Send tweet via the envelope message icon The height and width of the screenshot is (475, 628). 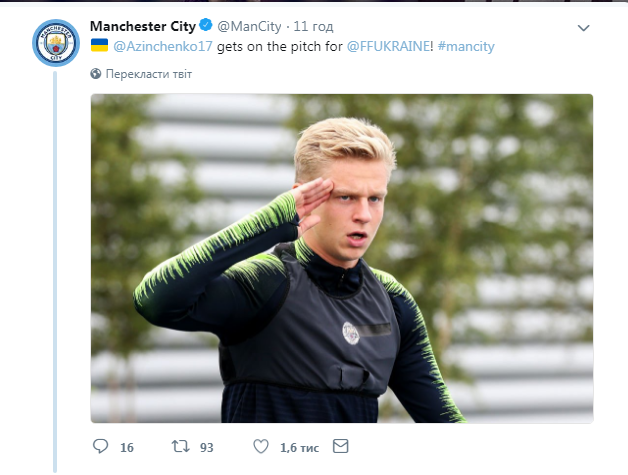(x=340, y=446)
